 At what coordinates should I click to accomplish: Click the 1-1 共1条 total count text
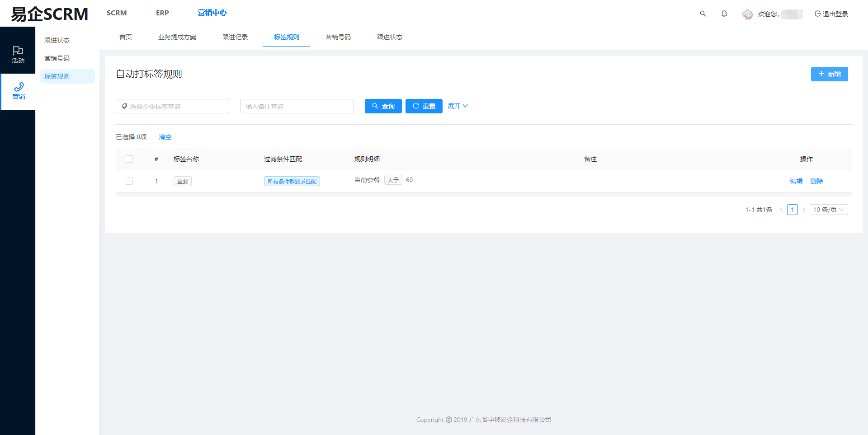coord(759,210)
